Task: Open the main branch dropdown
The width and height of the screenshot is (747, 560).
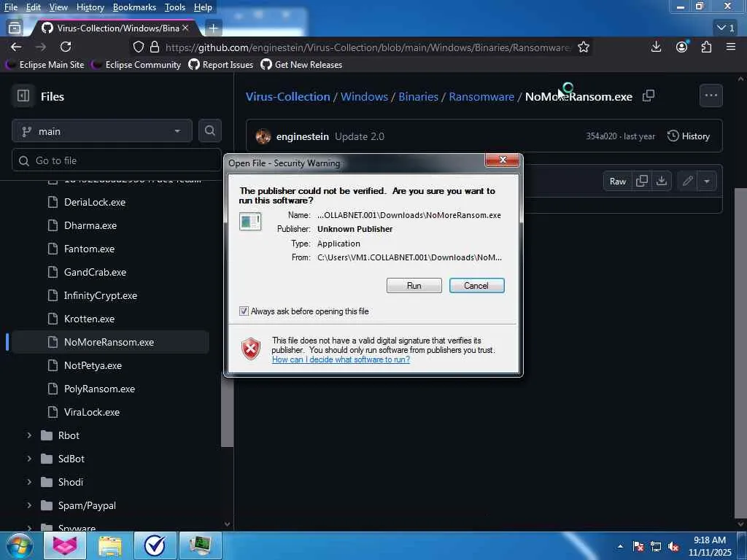Action: [102, 131]
